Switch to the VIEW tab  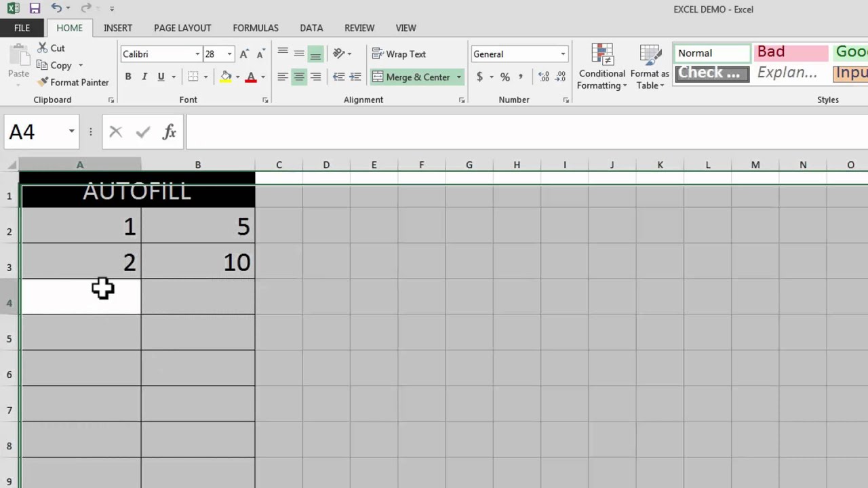tap(406, 28)
